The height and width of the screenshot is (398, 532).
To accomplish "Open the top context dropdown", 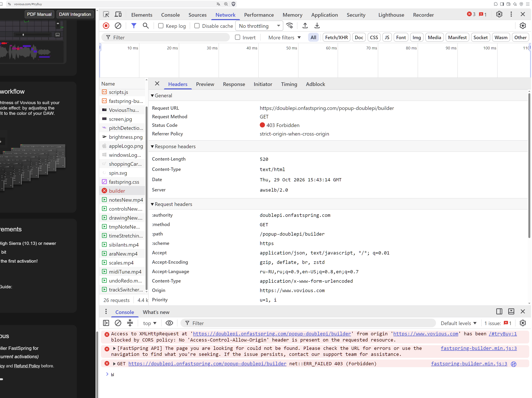I will click(150, 323).
